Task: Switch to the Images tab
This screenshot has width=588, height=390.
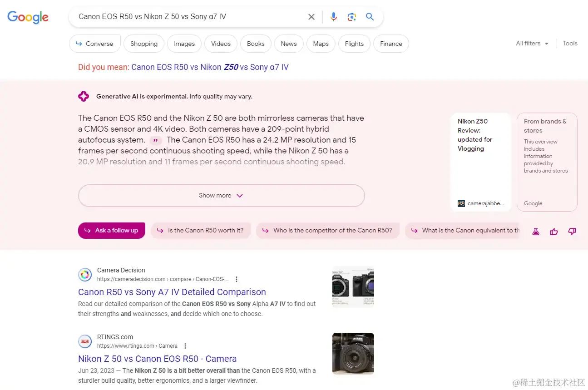Action: pos(184,44)
